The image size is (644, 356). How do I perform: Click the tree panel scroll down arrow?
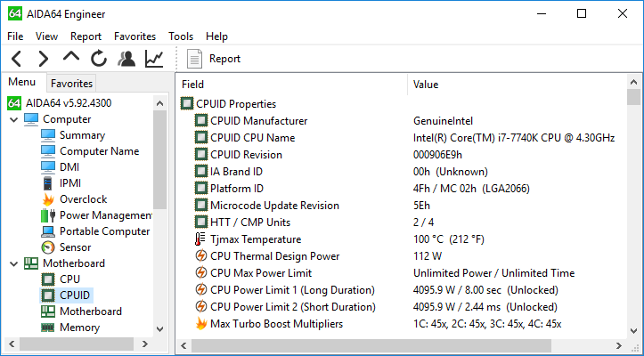[160, 329]
